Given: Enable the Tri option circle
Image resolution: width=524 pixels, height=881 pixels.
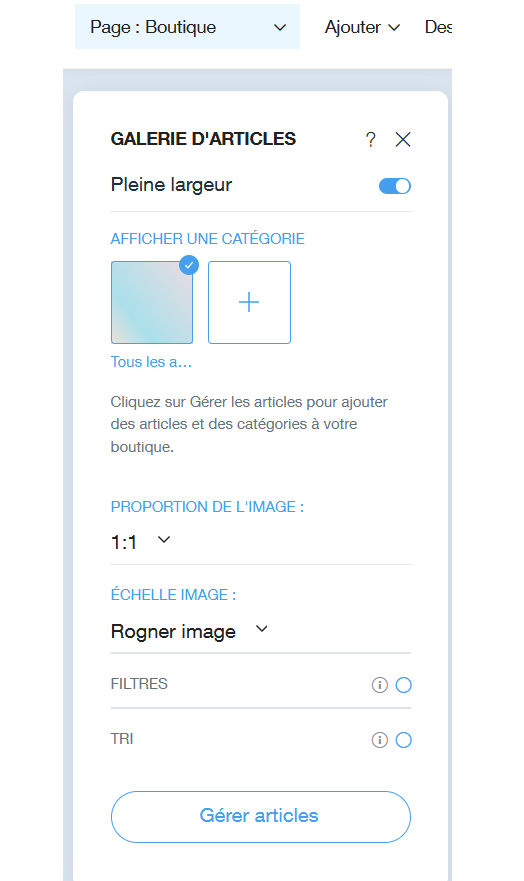Looking at the screenshot, I should click(403, 740).
